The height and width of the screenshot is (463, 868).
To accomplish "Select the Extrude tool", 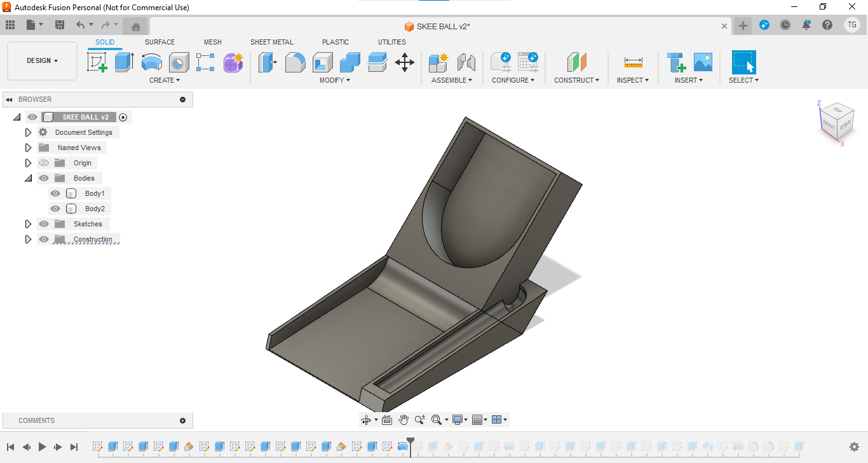I will point(124,62).
